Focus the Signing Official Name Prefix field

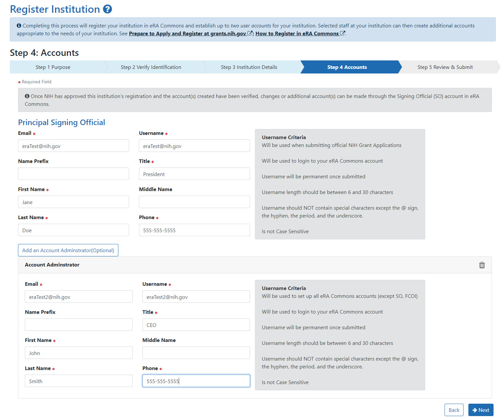[x=73, y=174]
